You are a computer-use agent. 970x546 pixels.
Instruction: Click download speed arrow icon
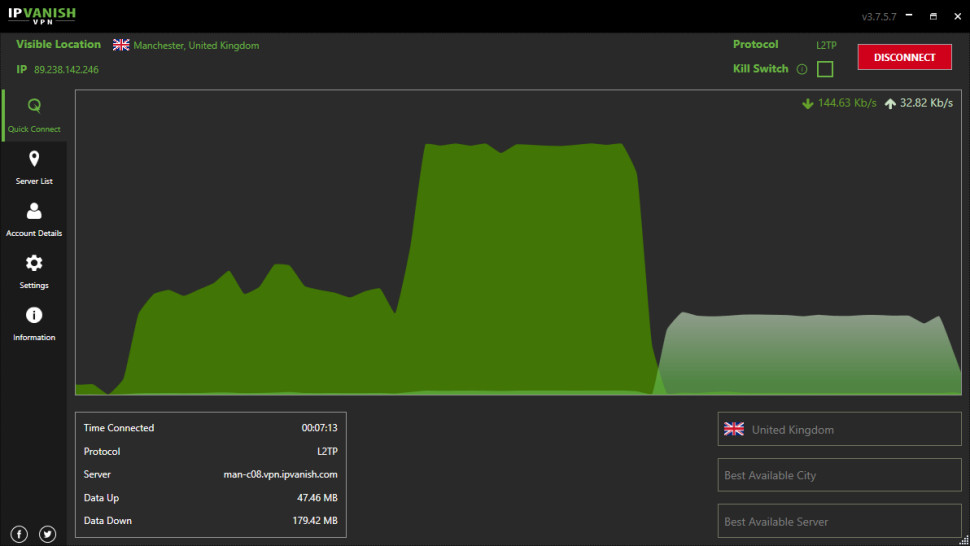pyautogui.click(x=807, y=103)
